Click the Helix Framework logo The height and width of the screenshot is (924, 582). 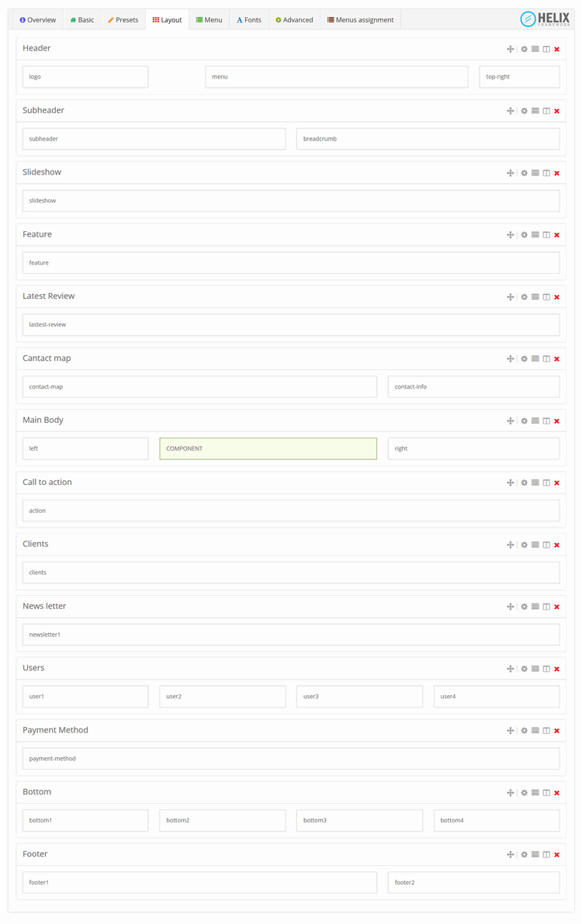tap(545, 19)
